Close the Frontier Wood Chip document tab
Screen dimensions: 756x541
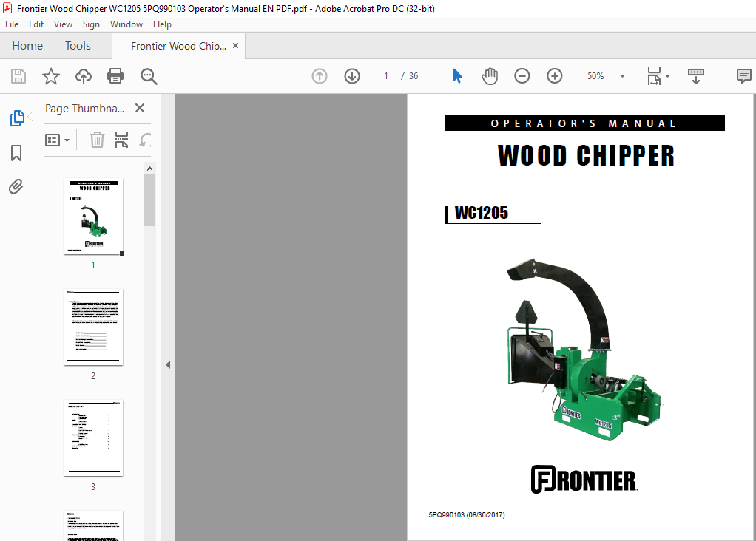(x=235, y=45)
